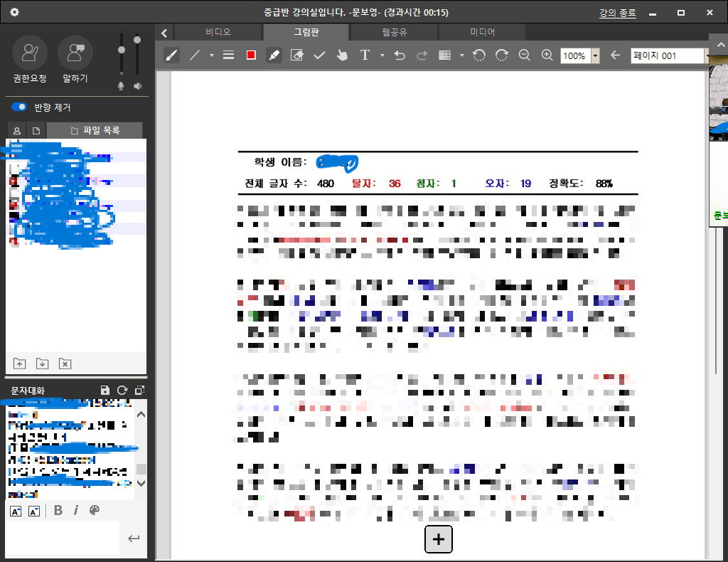This screenshot has height=562, width=728.
Task: Open the 웹공유 tab
Action: click(x=394, y=32)
